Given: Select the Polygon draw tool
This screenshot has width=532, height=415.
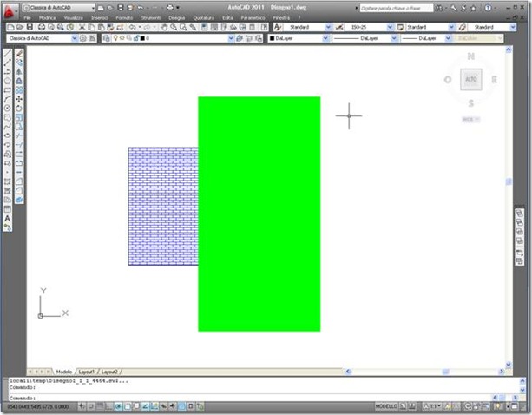Looking at the screenshot, I should pyautogui.click(x=8, y=81).
